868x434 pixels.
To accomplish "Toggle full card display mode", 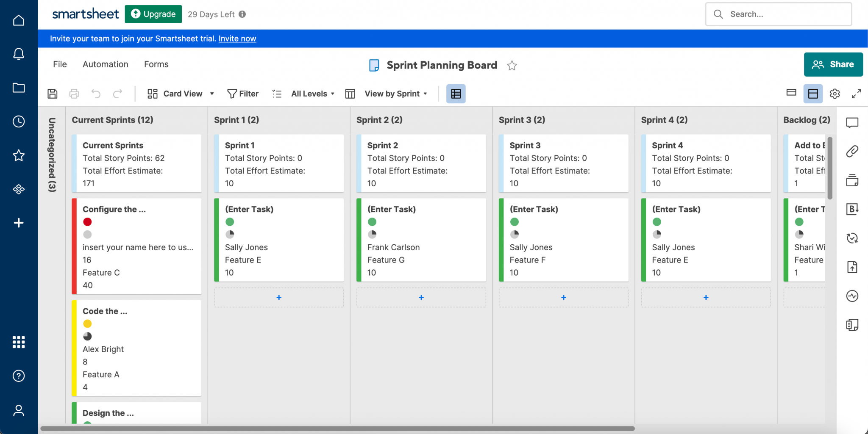I will [812, 94].
